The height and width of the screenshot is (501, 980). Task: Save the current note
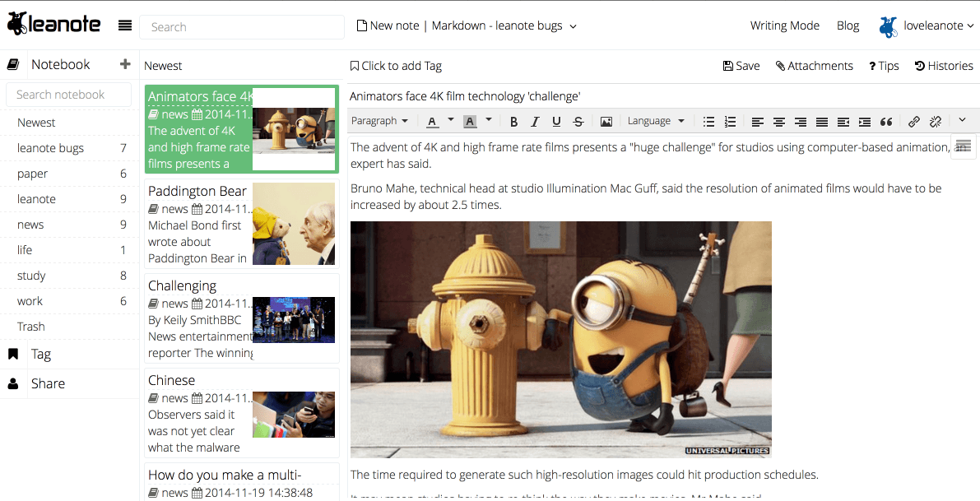pyautogui.click(x=741, y=66)
